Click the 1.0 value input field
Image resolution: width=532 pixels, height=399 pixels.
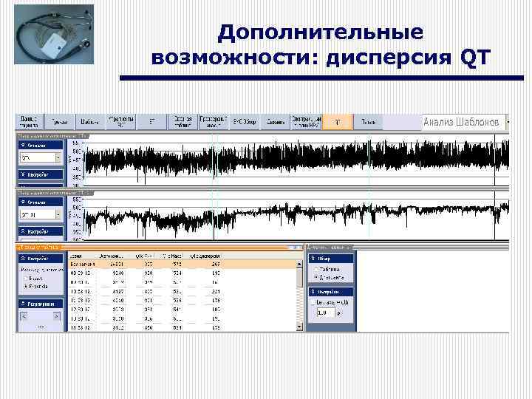[326, 313]
